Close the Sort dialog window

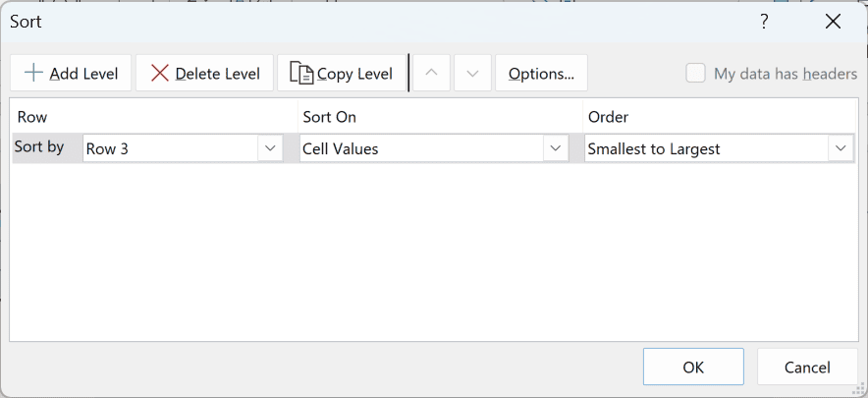tap(833, 23)
